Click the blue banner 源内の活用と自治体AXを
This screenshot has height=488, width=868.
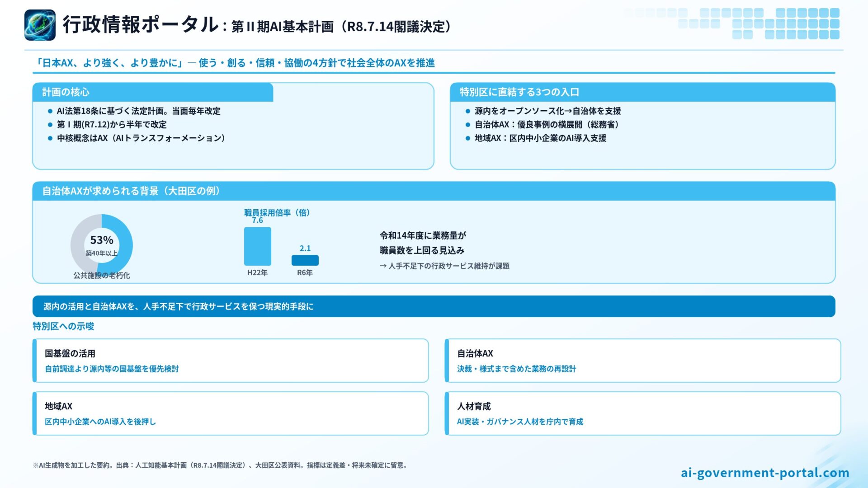pyautogui.click(x=434, y=306)
